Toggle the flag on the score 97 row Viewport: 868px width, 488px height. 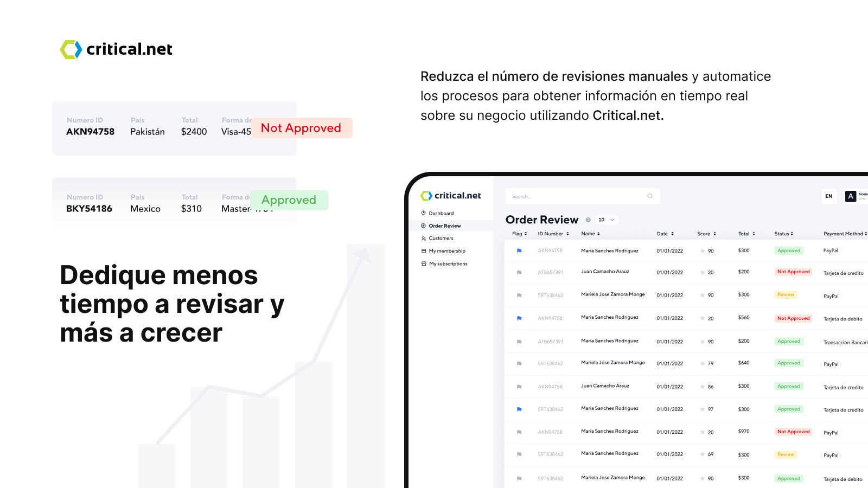click(519, 409)
